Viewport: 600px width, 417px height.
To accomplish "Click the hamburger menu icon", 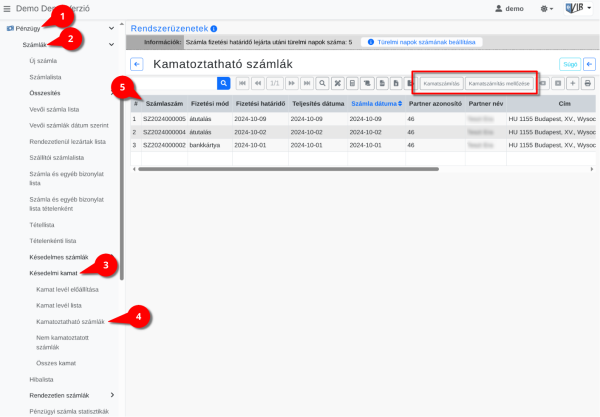I will click(9, 8).
